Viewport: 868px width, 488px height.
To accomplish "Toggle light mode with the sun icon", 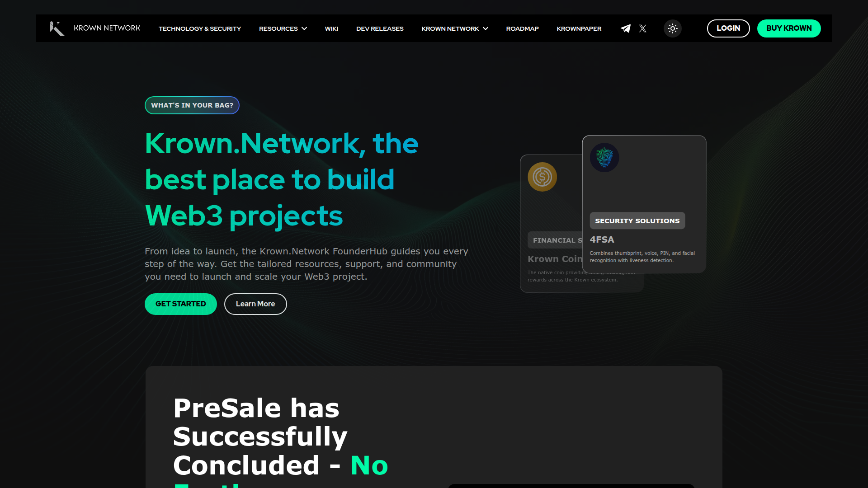I will (x=673, y=28).
